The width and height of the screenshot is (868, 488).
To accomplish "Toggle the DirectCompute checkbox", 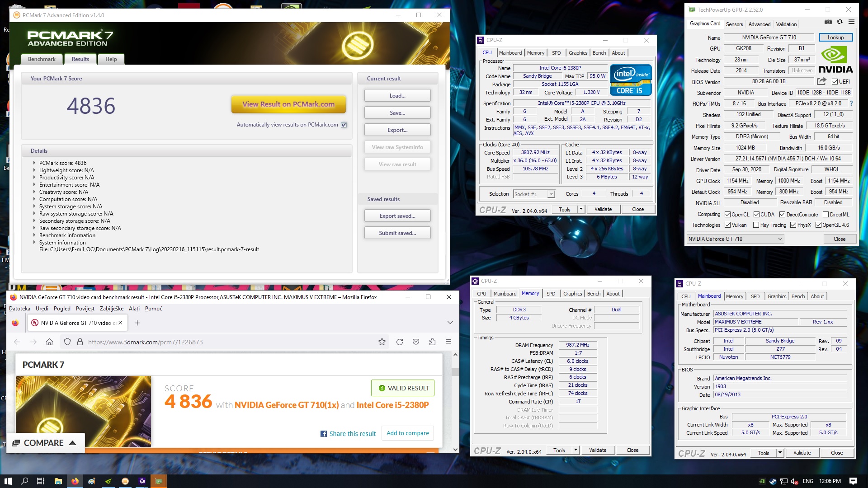I will click(x=782, y=215).
